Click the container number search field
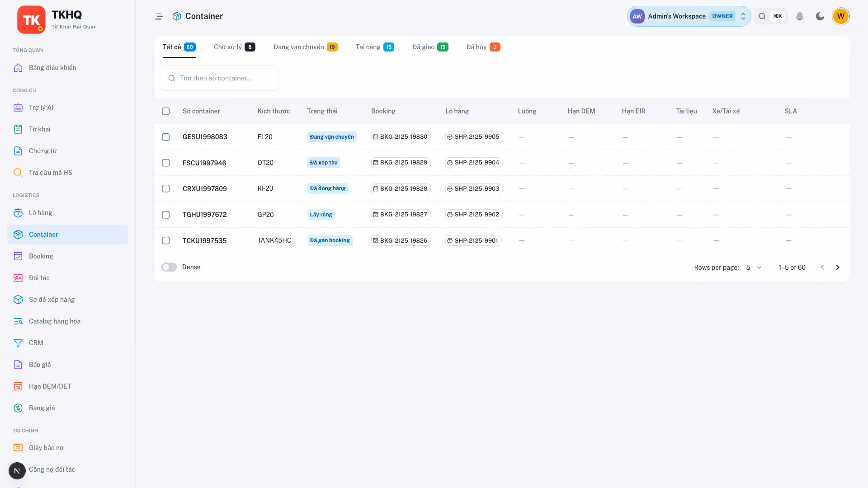868x488 pixels. (x=220, y=78)
